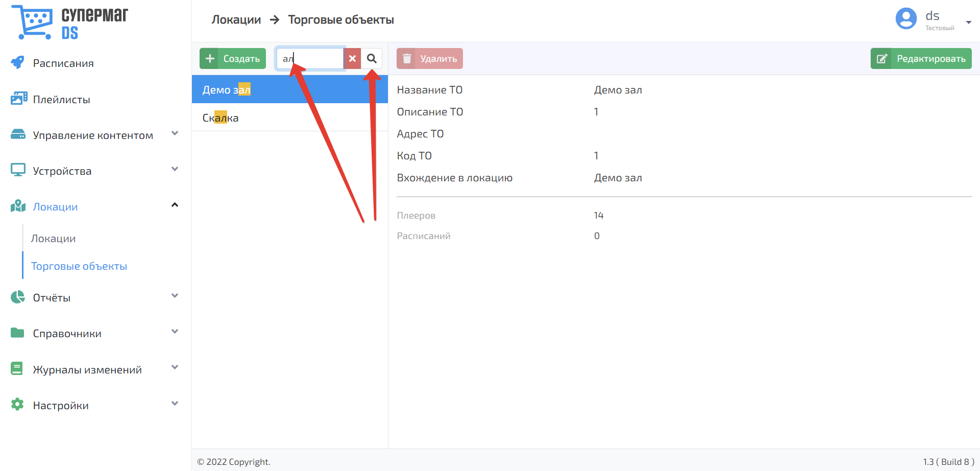Click the plus icon on Создать
Image resolution: width=980 pixels, height=471 pixels.
click(209, 59)
